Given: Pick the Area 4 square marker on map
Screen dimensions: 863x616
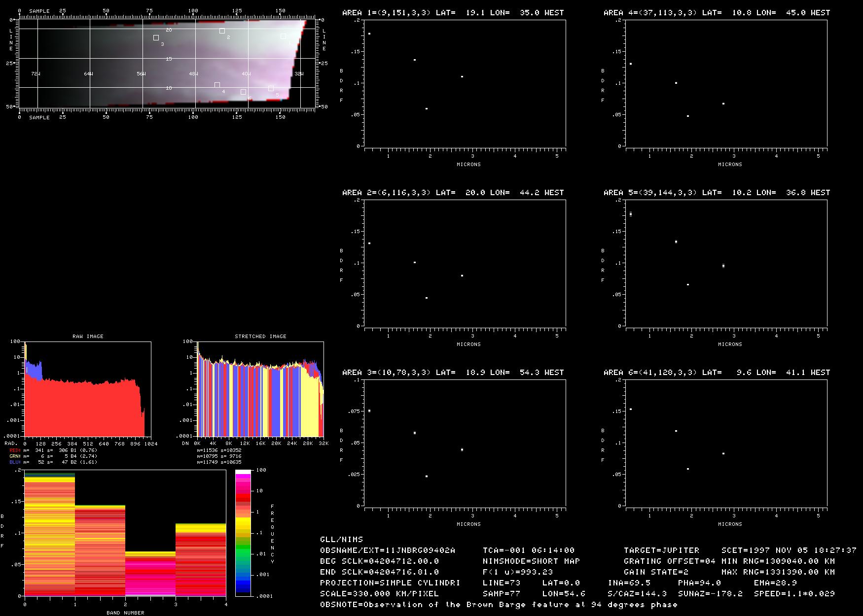Looking at the screenshot, I should tap(217, 85).
